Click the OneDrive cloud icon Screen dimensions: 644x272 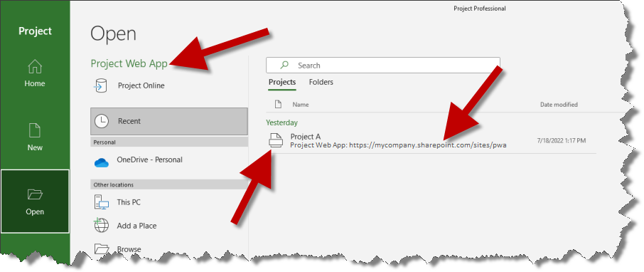point(102,162)
